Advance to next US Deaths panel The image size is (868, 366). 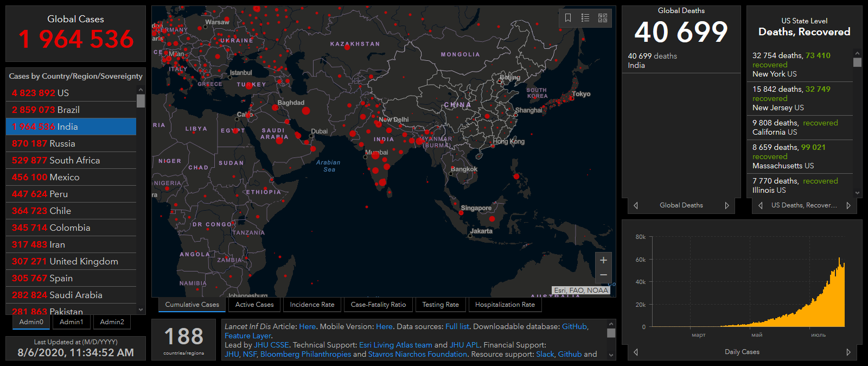pyautogui.click(x=848, y=205)
